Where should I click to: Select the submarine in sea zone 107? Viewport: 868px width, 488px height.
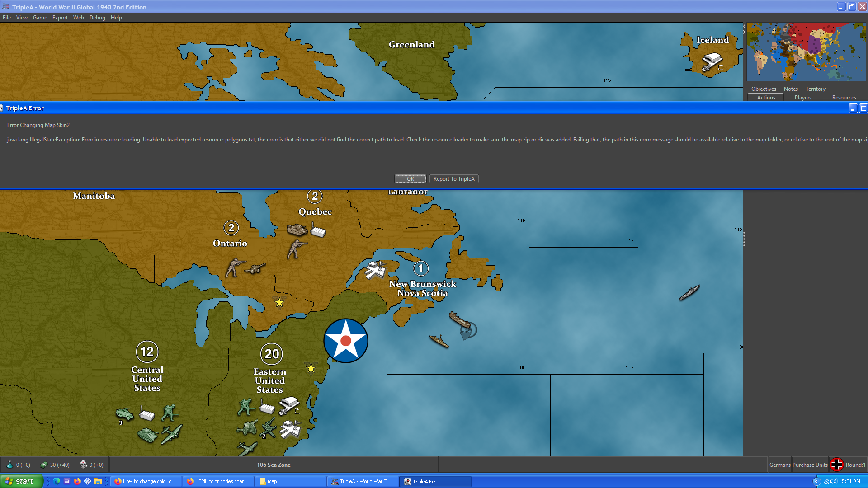(689, 292)
